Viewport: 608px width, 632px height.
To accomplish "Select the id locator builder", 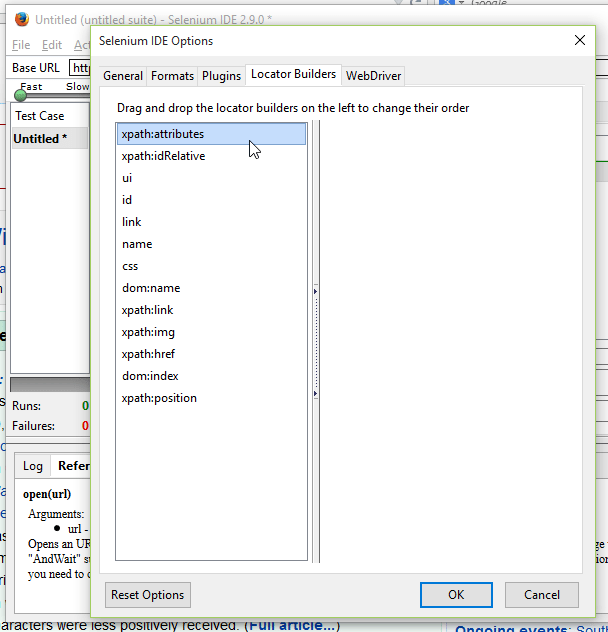I will click(211, 200).
